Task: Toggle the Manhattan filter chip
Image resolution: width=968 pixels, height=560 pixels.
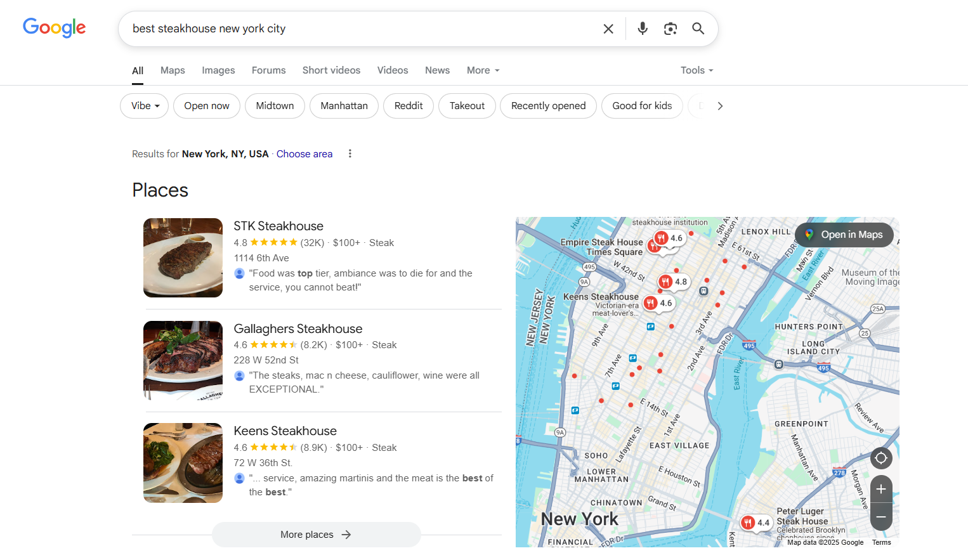Action: coord(344,106)
